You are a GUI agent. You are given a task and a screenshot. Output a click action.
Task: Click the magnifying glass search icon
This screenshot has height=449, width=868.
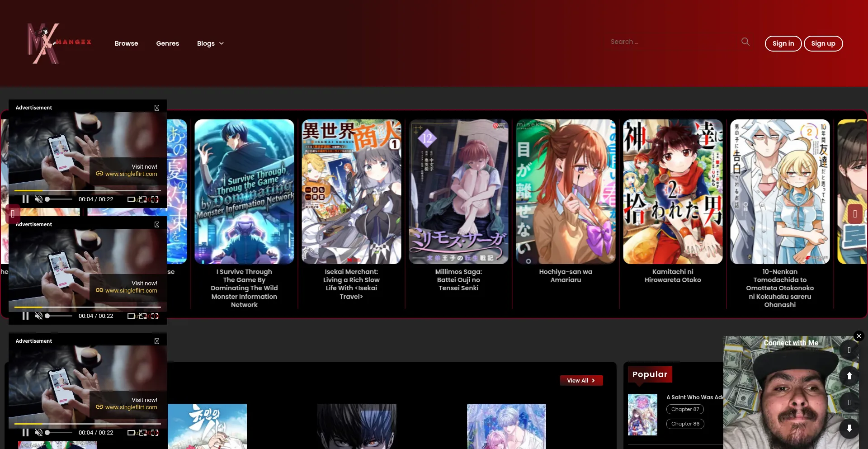coord(745,42)
